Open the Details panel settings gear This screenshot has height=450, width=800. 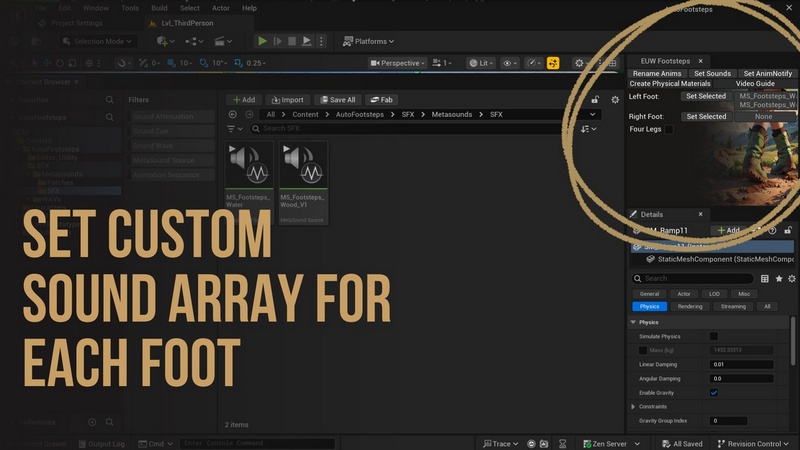click(x=792, y=278)
